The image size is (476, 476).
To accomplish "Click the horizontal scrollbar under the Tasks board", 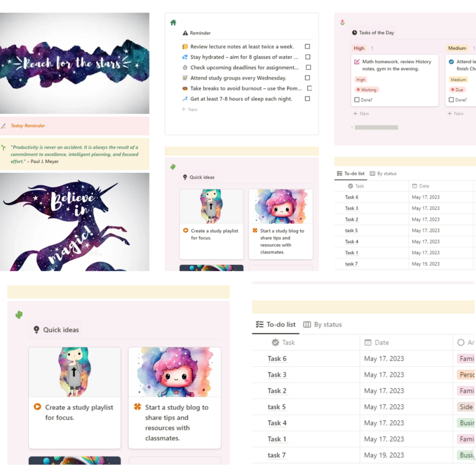I will (x=377, y=127).
